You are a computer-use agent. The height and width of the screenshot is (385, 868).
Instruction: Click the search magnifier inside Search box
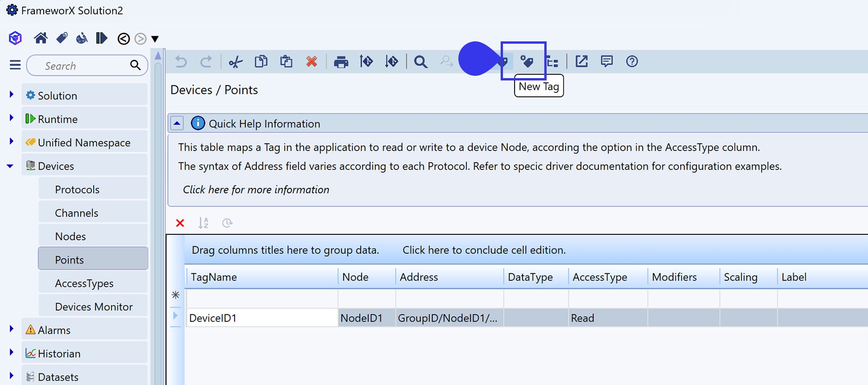coord(135,66)
